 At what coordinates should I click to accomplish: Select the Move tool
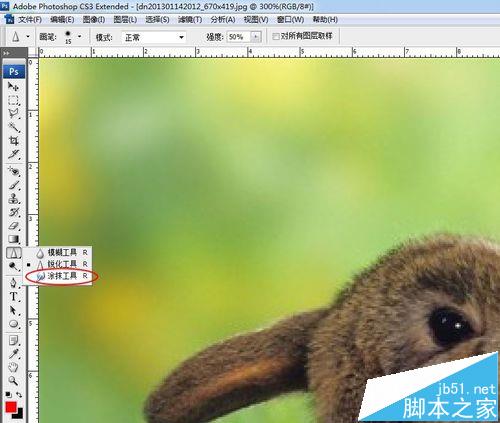click(13, 87)
